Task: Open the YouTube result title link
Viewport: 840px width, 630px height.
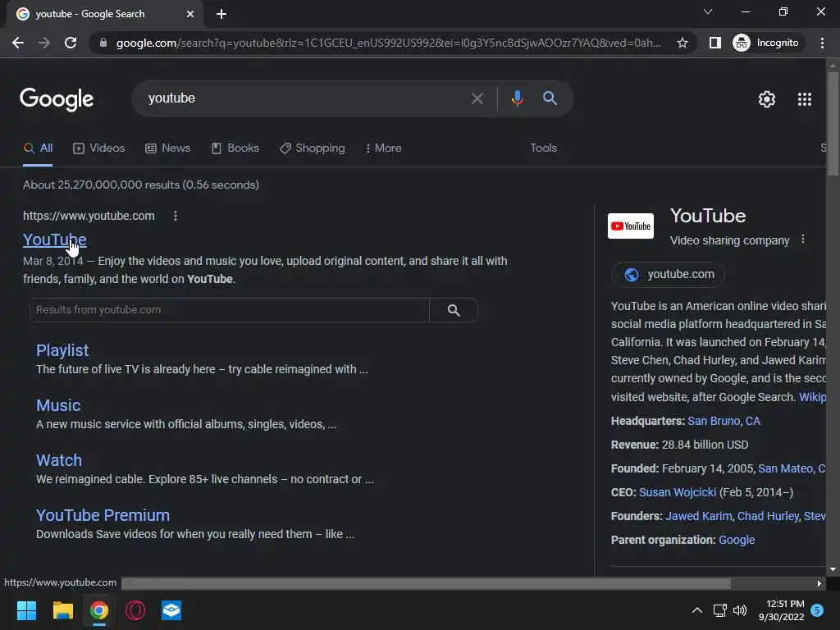Action: [x=55, y=240]
